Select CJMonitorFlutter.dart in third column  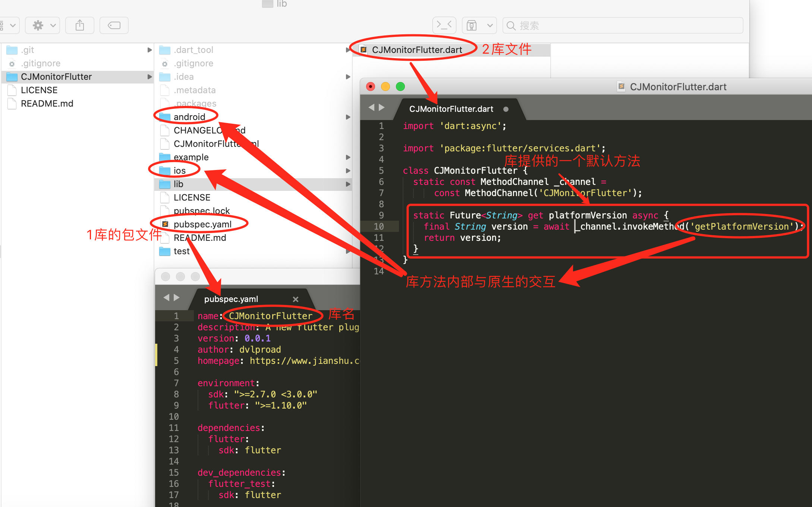click(452, 50)
